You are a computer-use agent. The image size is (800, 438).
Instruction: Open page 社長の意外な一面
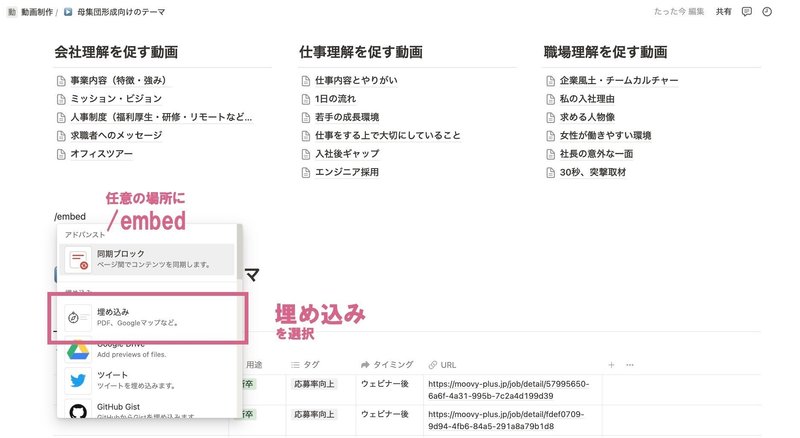(x=596, y=154)
